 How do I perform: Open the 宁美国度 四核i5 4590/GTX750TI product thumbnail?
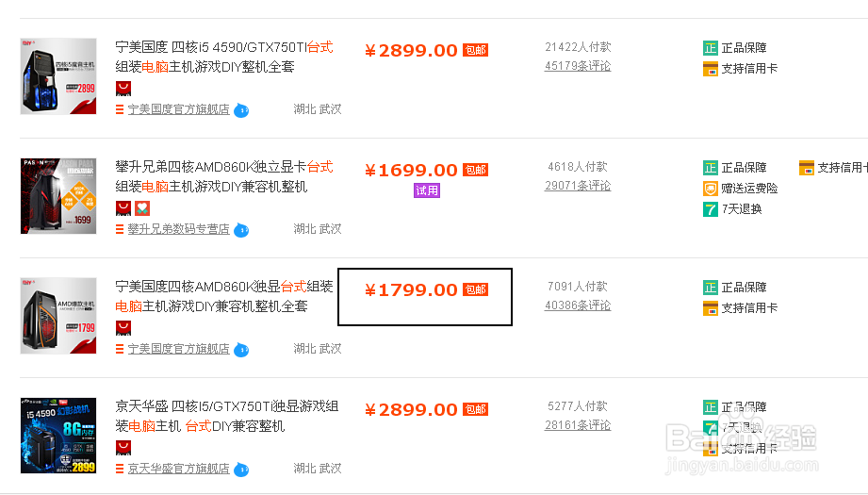pos(58,76)
